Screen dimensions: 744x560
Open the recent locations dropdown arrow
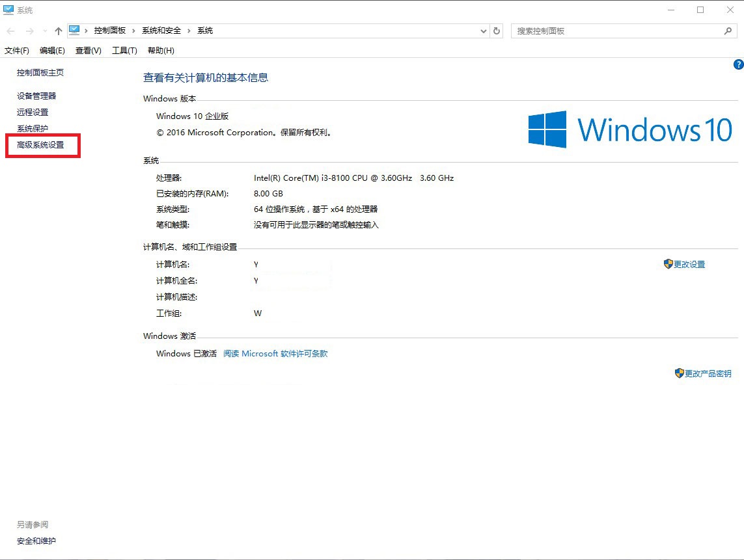click(45, 31)
